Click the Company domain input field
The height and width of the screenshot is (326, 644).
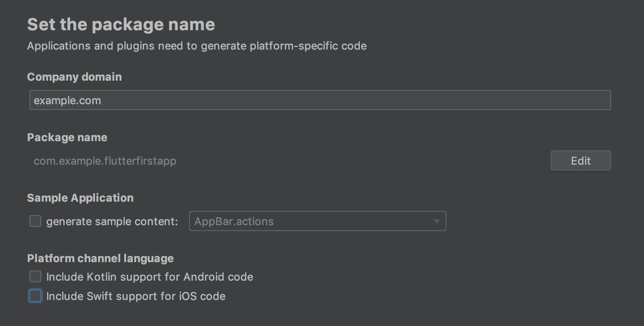pos(319,100)
